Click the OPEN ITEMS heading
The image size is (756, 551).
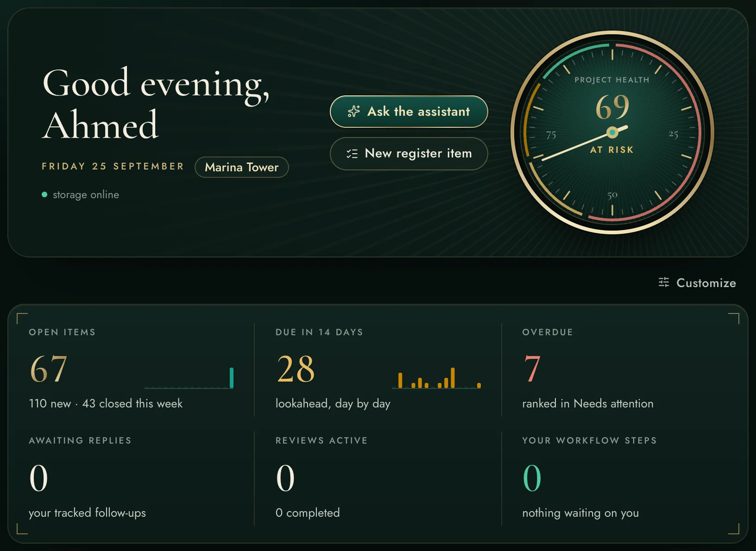[x=62, y=332]
